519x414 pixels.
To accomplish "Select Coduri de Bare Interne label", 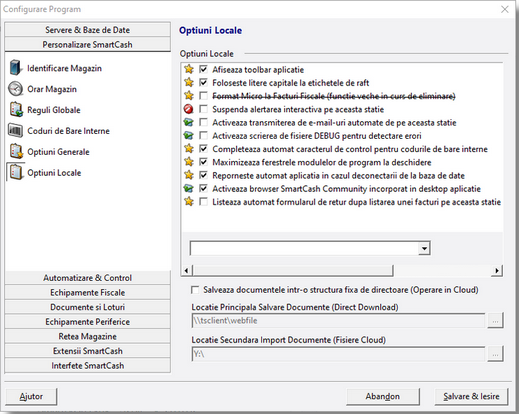I will [x=68, y=131].
